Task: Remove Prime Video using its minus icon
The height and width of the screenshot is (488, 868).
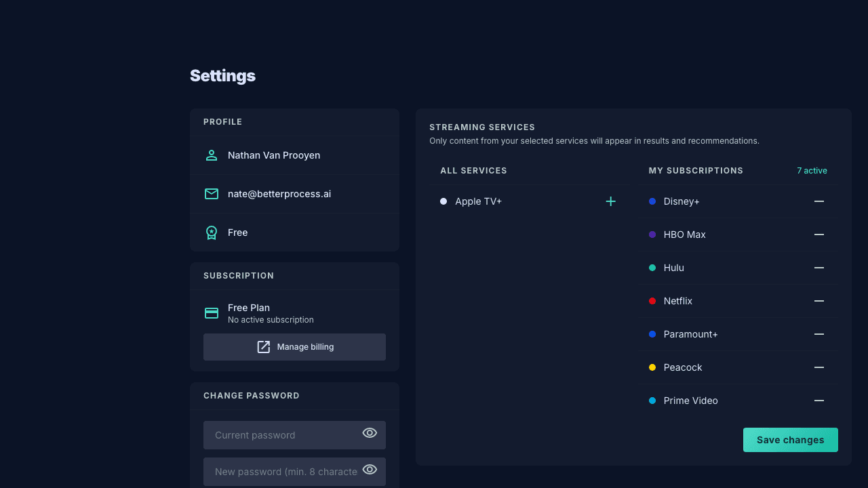Action: point(819,401)
